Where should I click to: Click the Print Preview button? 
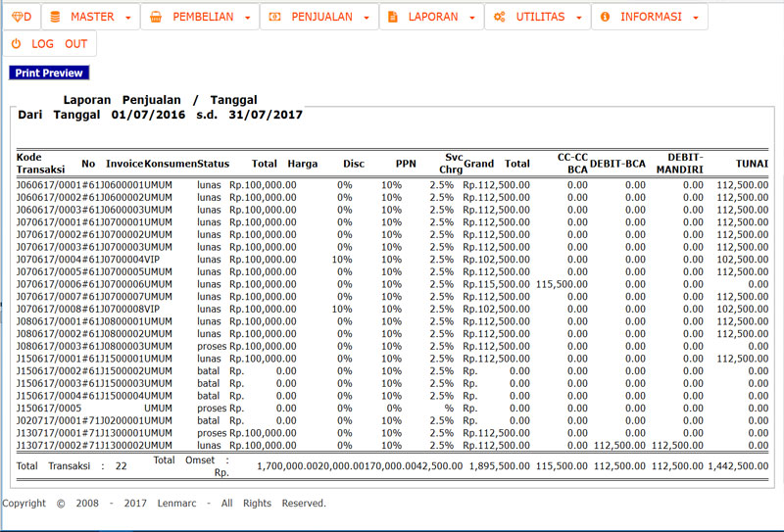49,73
